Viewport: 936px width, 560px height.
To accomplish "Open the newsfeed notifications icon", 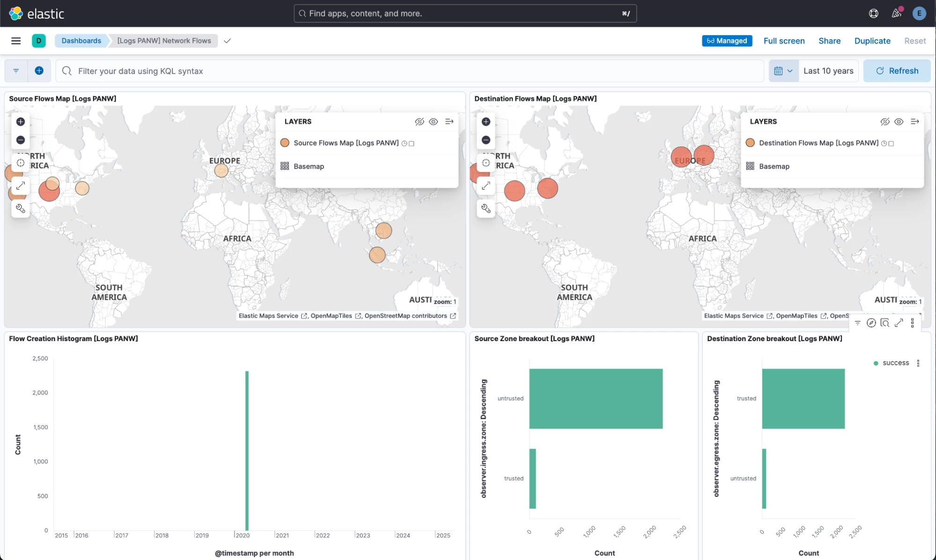I will (x=896, y=14).
